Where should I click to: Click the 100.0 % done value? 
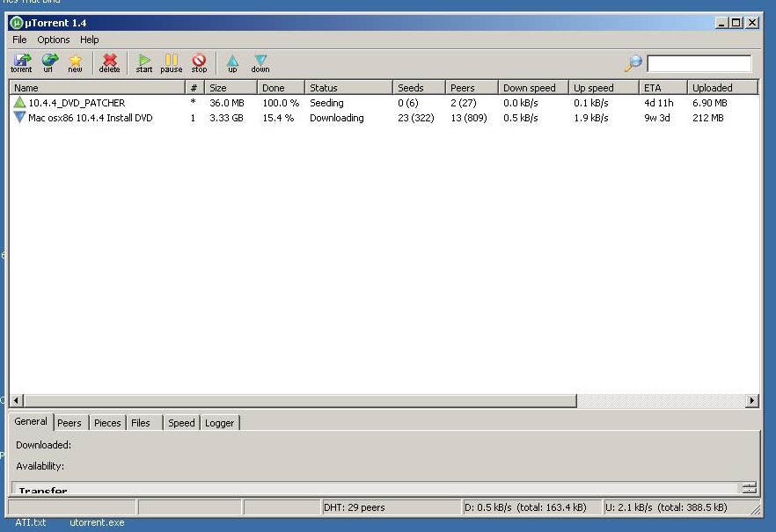[x=281, y=103]
